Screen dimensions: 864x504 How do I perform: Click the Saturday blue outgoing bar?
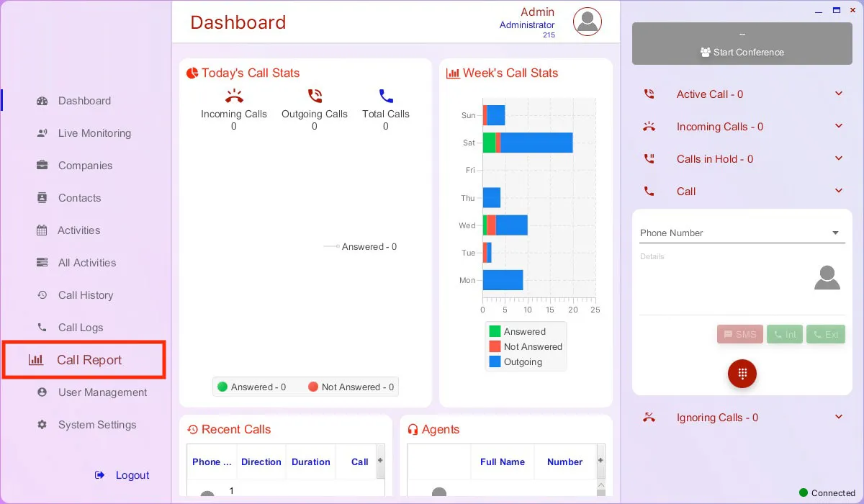pos(536,143)
